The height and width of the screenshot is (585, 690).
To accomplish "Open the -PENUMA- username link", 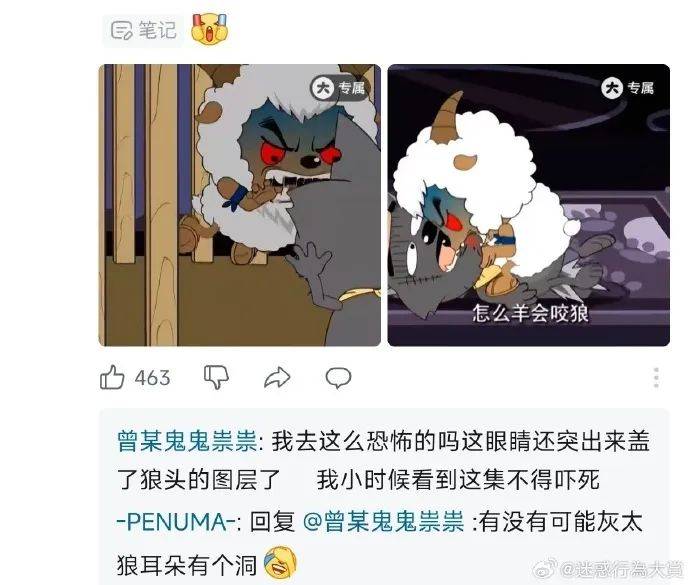I will pos(176,522).
